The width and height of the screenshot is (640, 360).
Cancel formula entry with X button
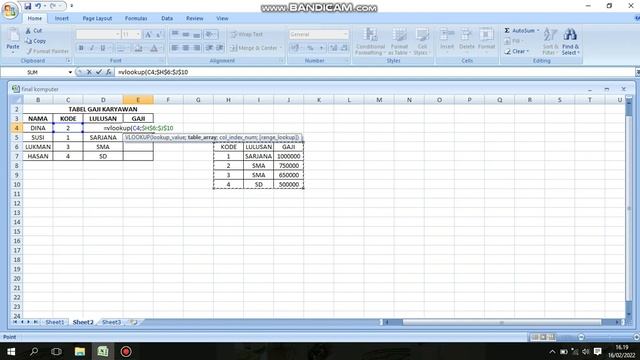point(89,72)
